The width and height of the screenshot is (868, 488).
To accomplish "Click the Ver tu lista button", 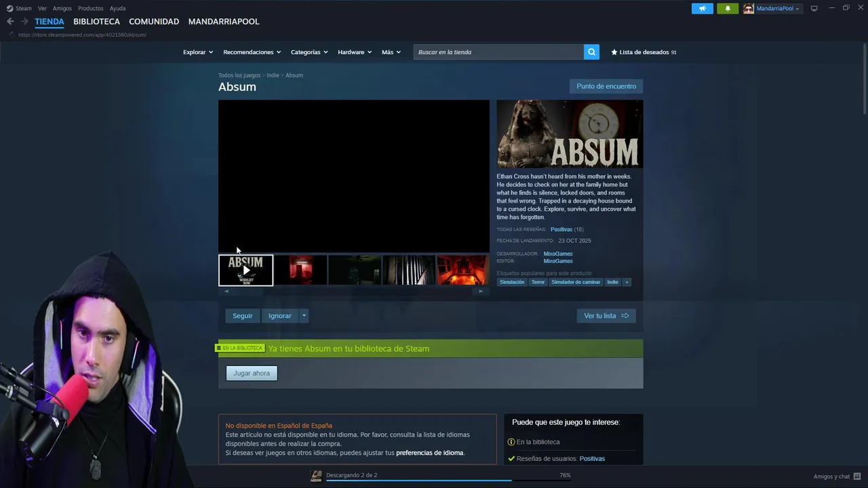I will [x=606, y=316].
